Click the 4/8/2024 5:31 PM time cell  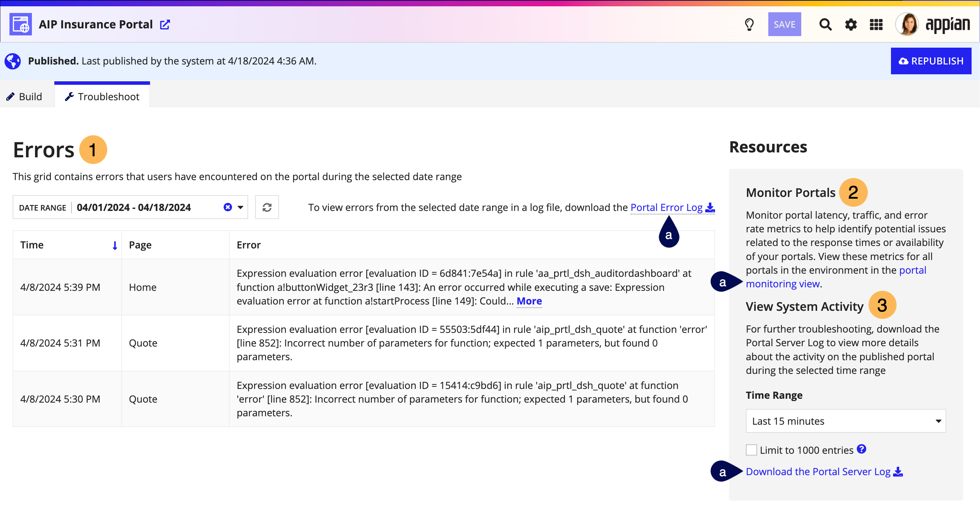[67, 343]
